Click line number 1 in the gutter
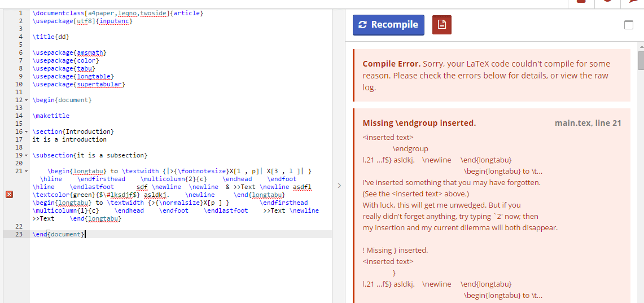 click(21, 13)
